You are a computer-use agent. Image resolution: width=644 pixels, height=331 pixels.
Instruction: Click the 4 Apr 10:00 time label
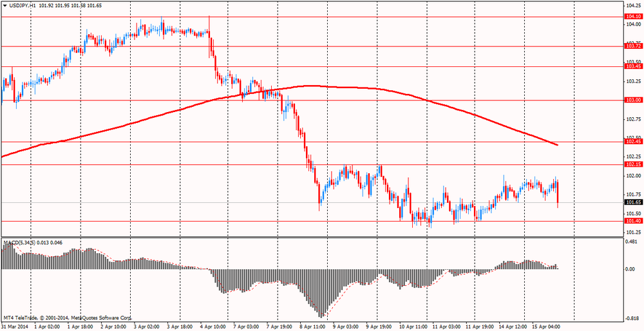tap(212, 326)
